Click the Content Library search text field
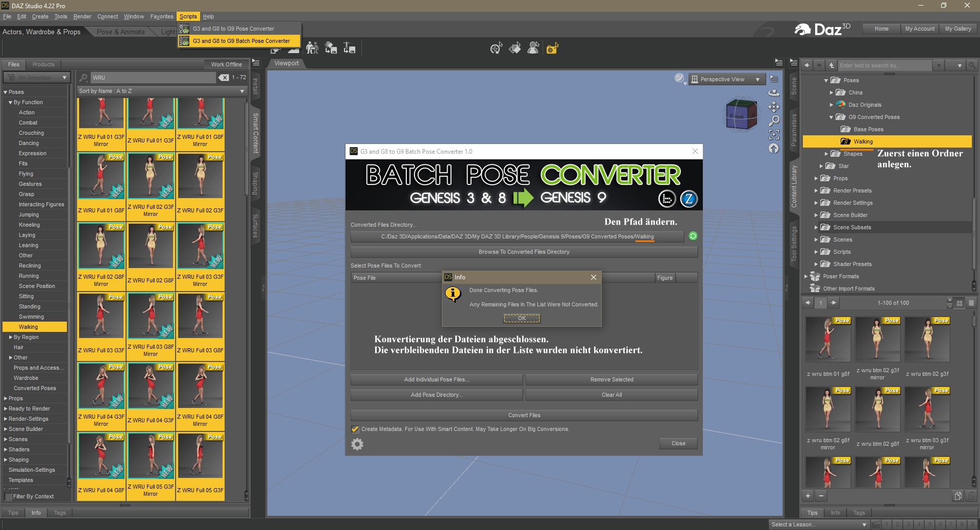The width and height of the screenshot is (980, 530). click(x=886, y=65)
